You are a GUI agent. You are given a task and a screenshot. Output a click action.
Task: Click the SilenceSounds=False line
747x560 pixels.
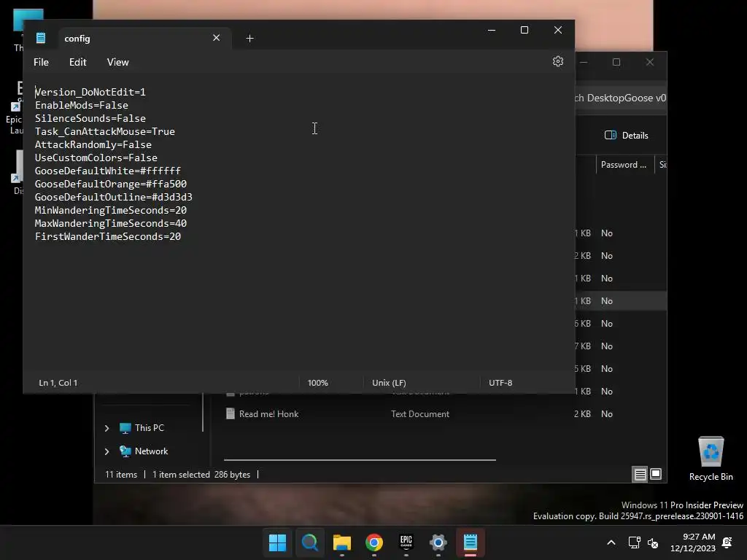90,119
